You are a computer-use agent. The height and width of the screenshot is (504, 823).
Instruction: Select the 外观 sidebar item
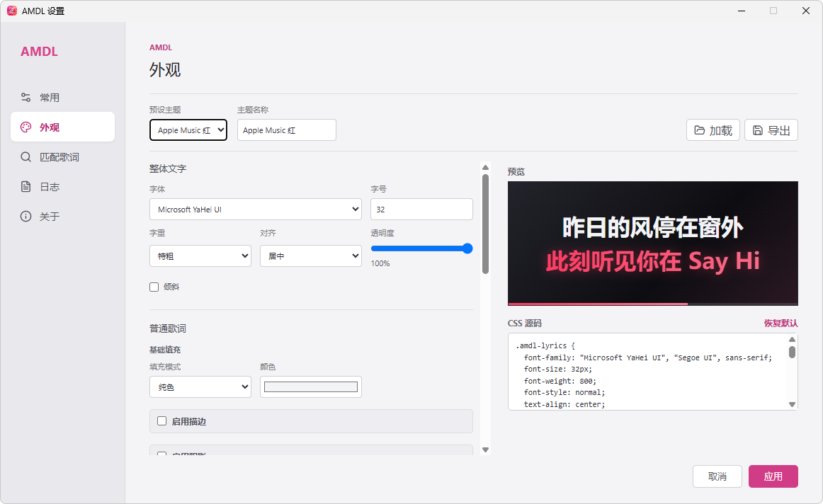pyautogui.click(x=62, y=127)
